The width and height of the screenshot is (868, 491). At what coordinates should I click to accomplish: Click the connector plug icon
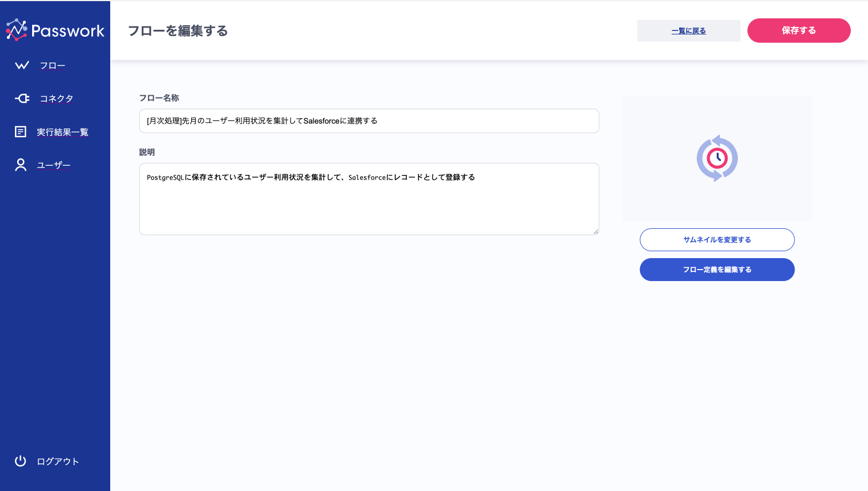click(22, 99)
